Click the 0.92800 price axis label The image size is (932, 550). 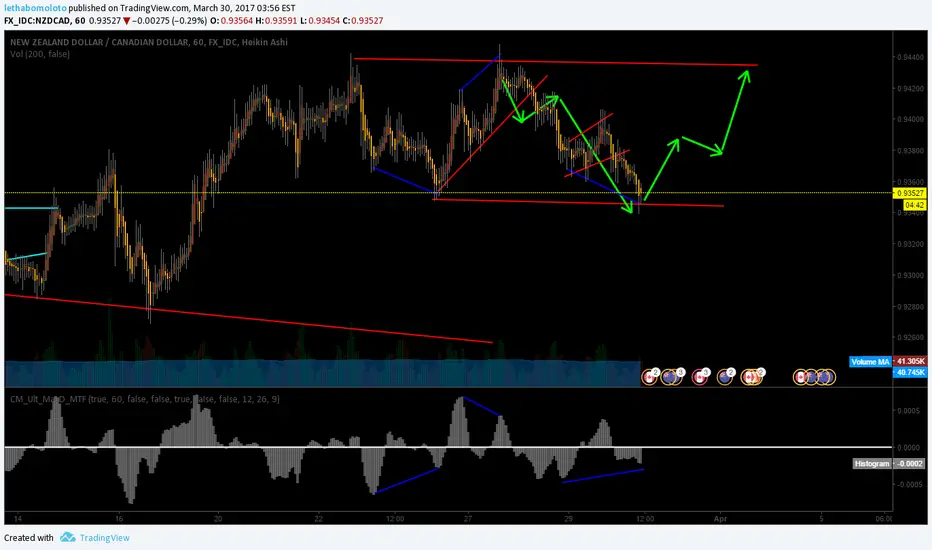click(910, 307)
